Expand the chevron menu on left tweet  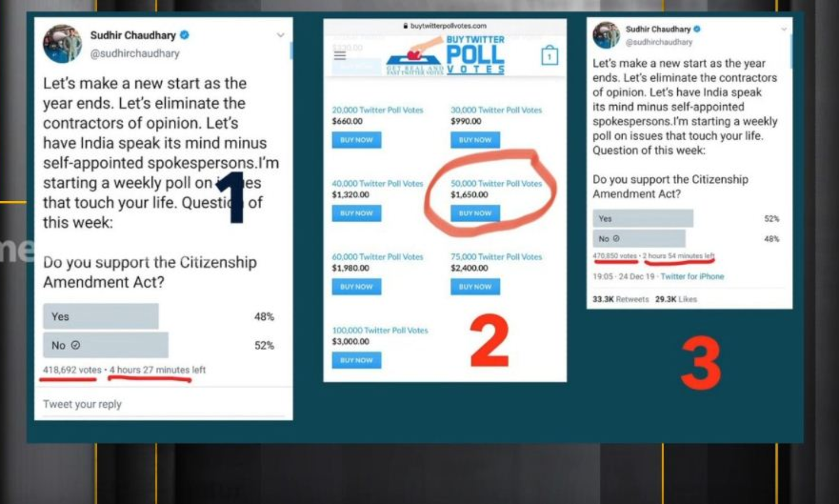[280, 35]
